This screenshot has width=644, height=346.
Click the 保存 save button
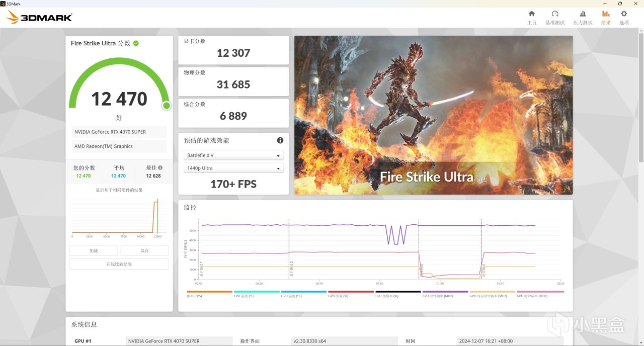click(144, 250)
